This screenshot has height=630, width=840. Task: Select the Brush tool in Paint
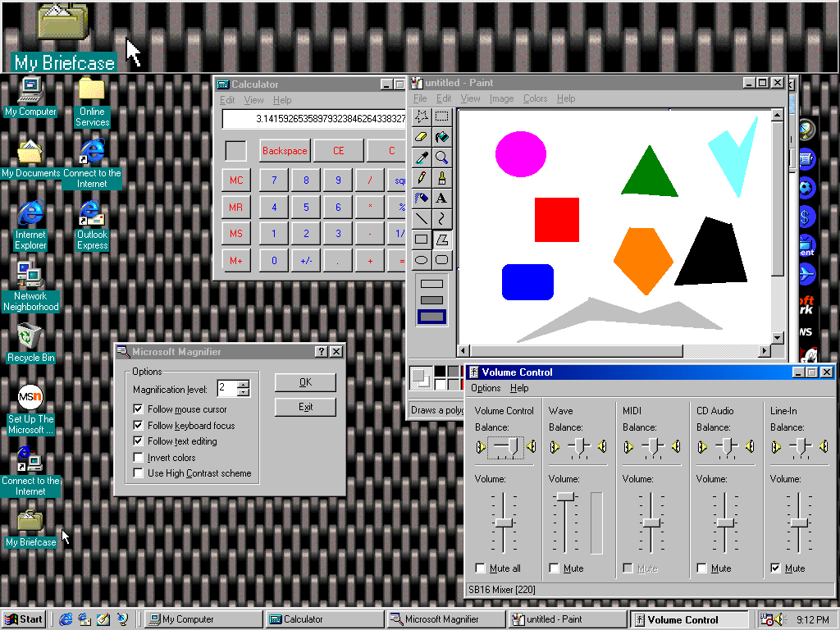(442, 178)
